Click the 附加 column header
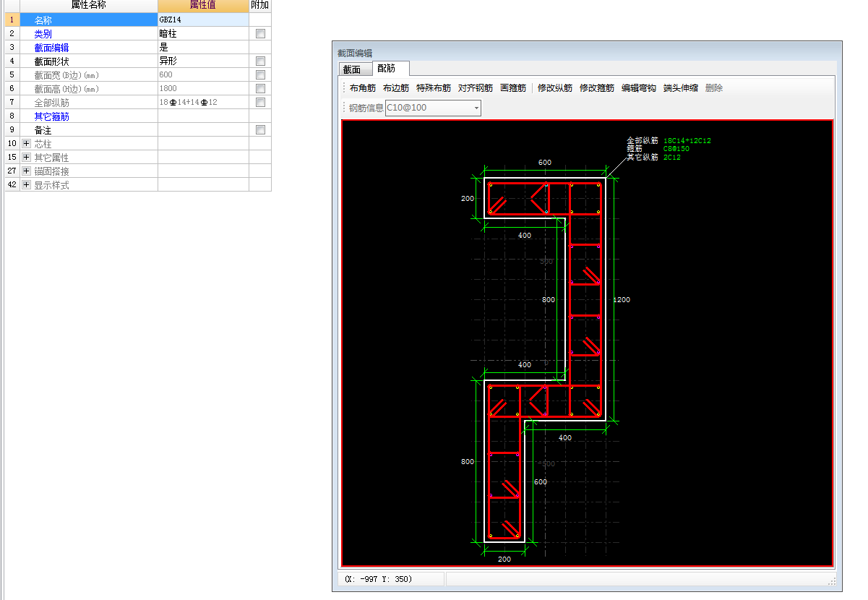Viewport: 868px width, 600px height. pyautogui.click(x=260, y=6)
